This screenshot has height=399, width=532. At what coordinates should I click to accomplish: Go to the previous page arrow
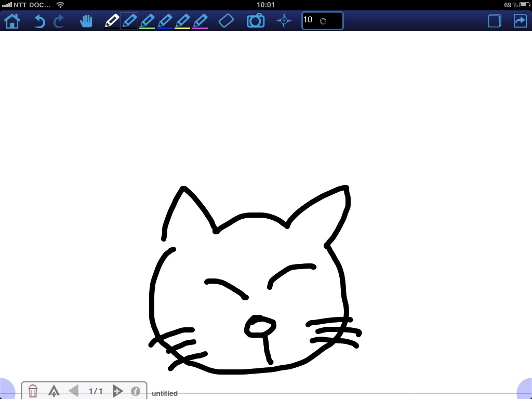(x=73, y=391)
